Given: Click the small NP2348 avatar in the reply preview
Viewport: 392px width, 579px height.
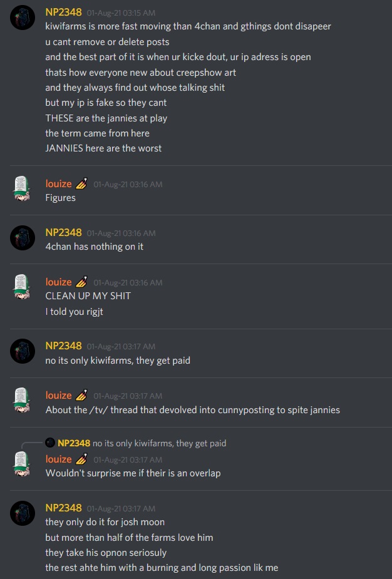Looking at the screenshot, I should [50, 443].
